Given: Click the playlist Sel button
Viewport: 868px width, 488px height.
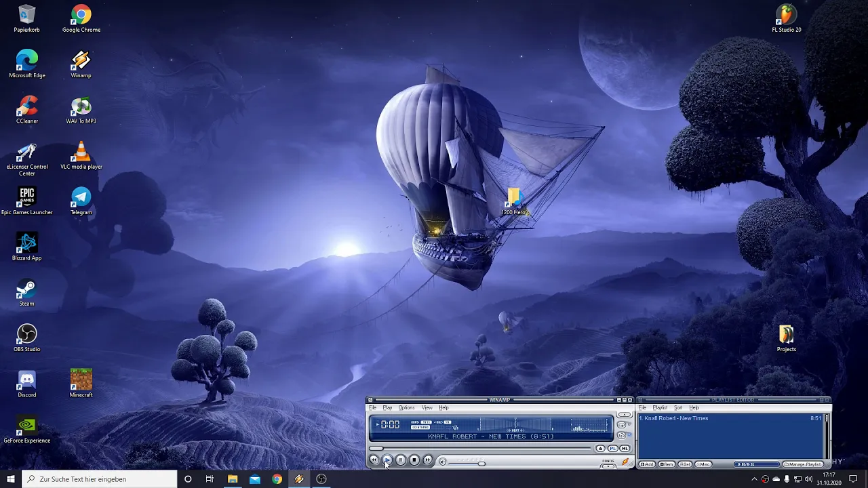Looking at the screenshot, I should pyautogui.click(x=685, y=464).
